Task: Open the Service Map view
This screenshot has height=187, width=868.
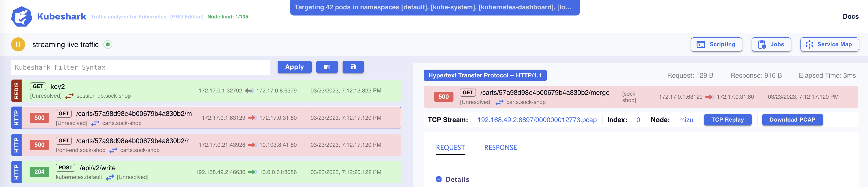Action: pyautogui.click(x=829, y=44)
